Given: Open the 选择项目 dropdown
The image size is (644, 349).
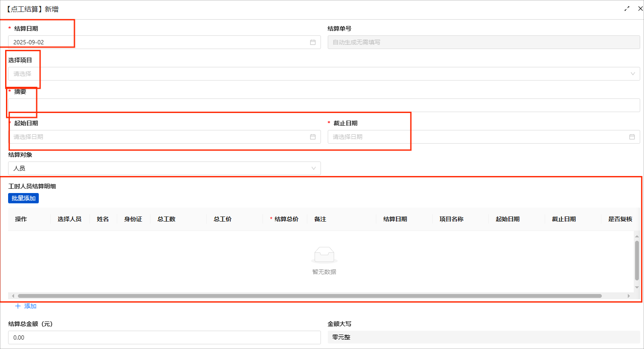Looking at the screenshot, I should tap(324, 74).
